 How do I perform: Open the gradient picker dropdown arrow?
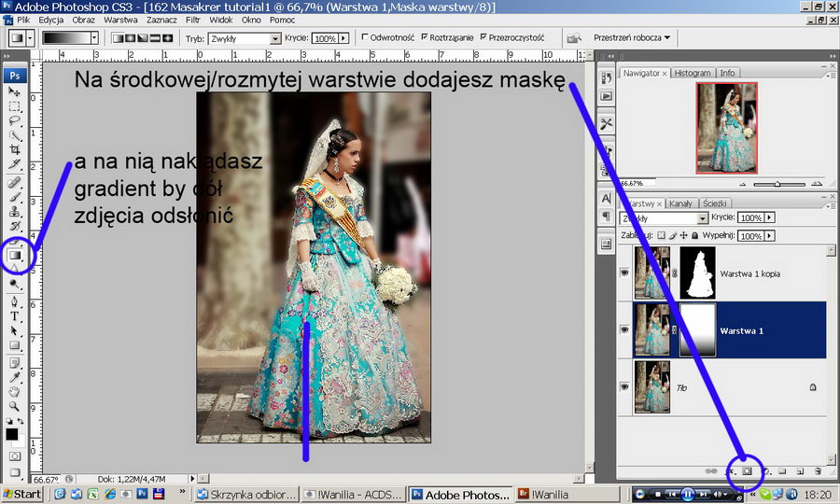pyautogui.click(x=94, y=38)
